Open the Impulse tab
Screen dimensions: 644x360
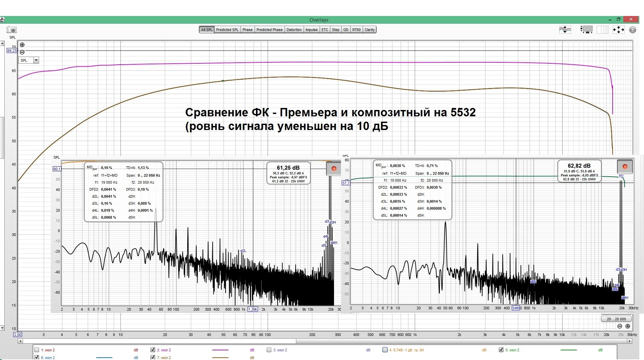311,30
